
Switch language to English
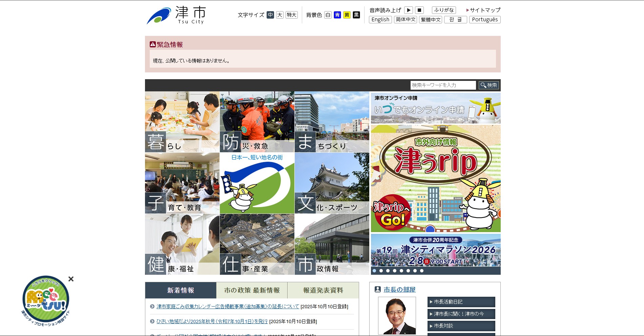tap(380, 20)
